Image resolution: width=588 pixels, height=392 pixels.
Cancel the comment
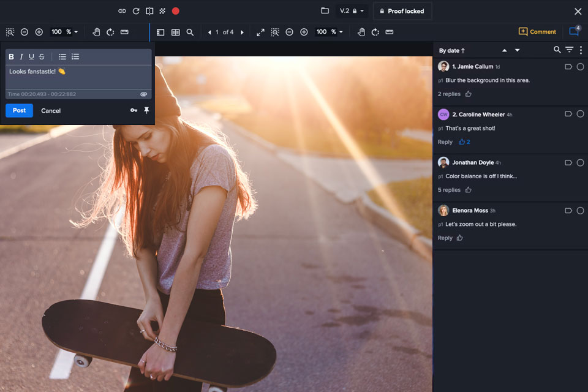[51, 111]
